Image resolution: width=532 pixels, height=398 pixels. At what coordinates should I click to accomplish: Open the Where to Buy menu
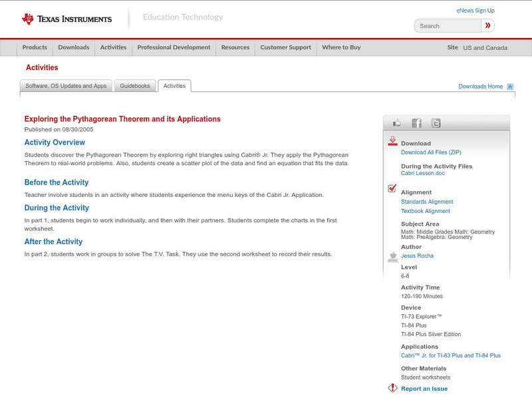[x=341, y=48]
